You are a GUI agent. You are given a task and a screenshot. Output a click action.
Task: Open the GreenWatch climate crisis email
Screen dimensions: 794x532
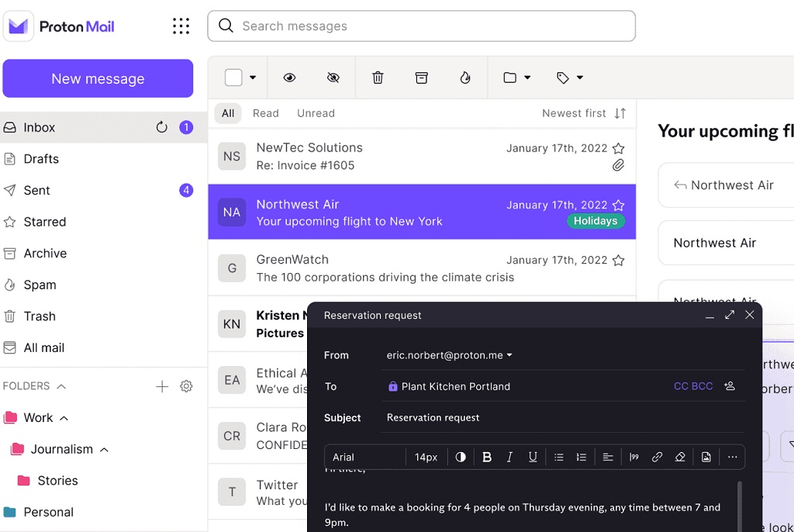pos(422,268)
